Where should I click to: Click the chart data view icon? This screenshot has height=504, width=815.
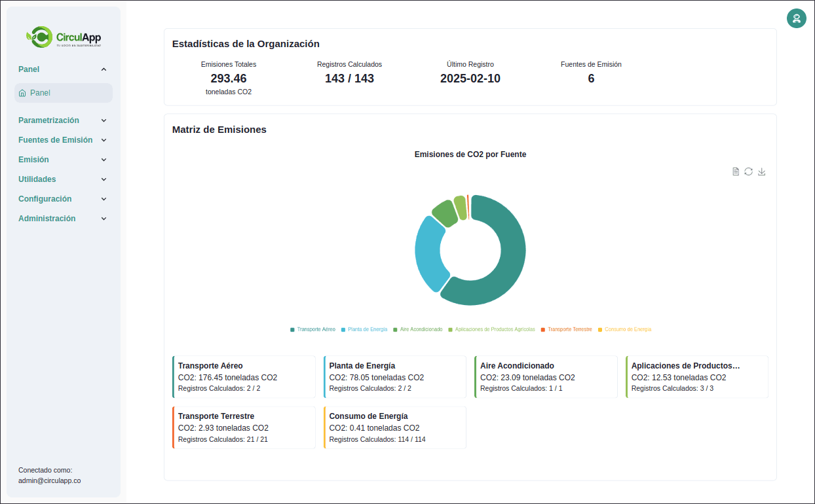tap(736, 171)
